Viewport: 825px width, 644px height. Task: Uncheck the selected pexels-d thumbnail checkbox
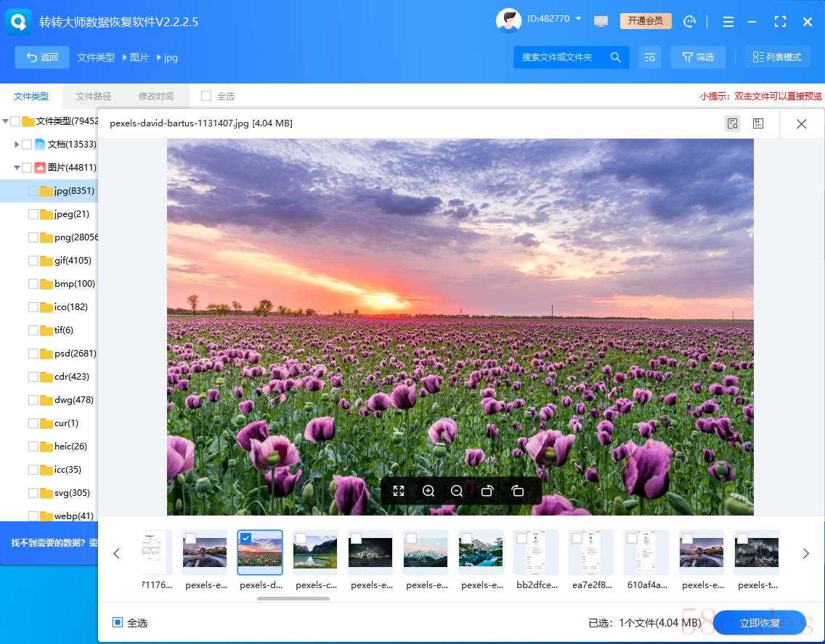(245, 538)
